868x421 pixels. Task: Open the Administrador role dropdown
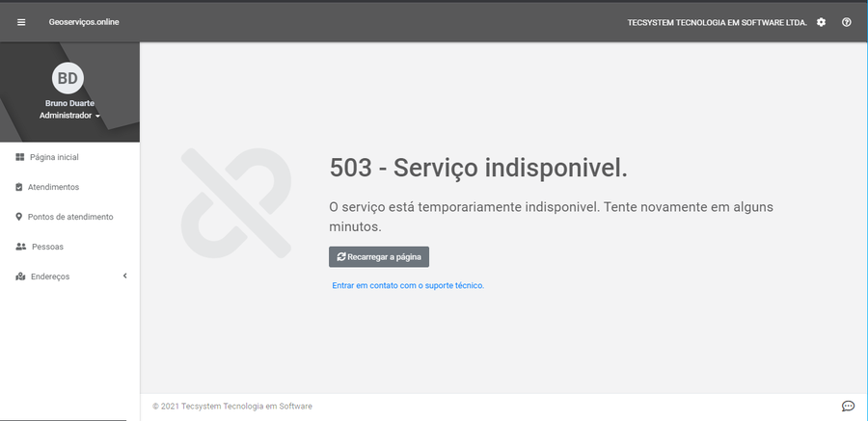point(69,116)
